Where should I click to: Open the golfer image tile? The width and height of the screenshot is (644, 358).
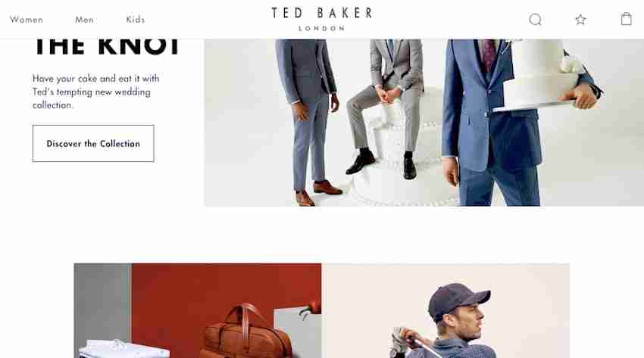click(x=445, y=310)
